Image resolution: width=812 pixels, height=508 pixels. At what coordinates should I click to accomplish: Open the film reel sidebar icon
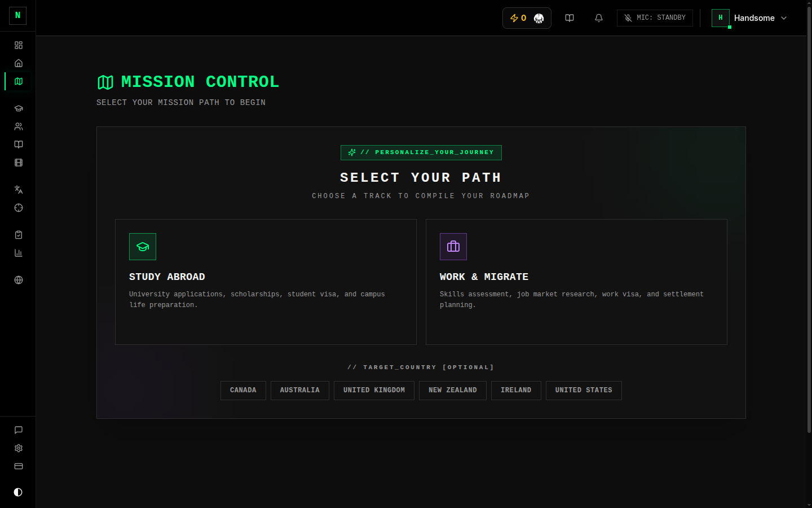19,163
